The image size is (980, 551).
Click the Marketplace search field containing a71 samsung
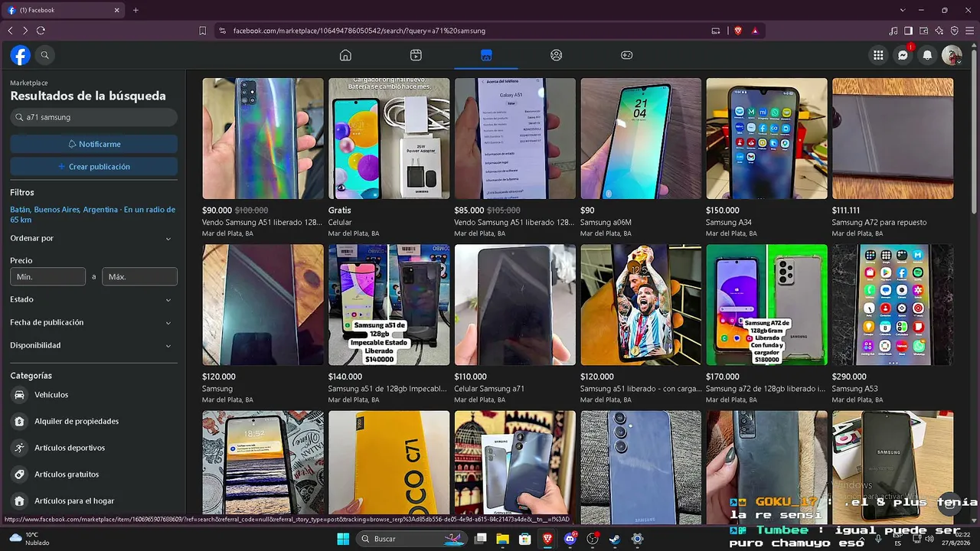click(x=93, y=117)
